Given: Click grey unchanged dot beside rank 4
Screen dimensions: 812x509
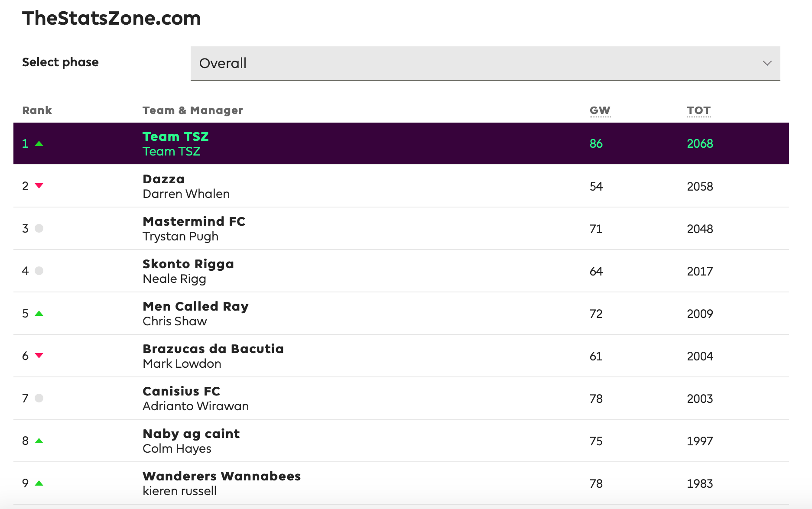Looking at the screenshot, I should [x=39, y=271].
